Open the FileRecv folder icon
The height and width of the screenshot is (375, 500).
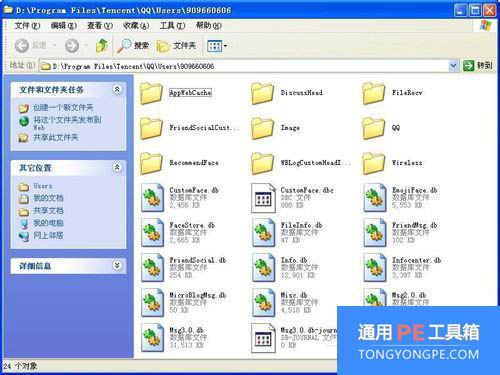(x=374, y=93)
